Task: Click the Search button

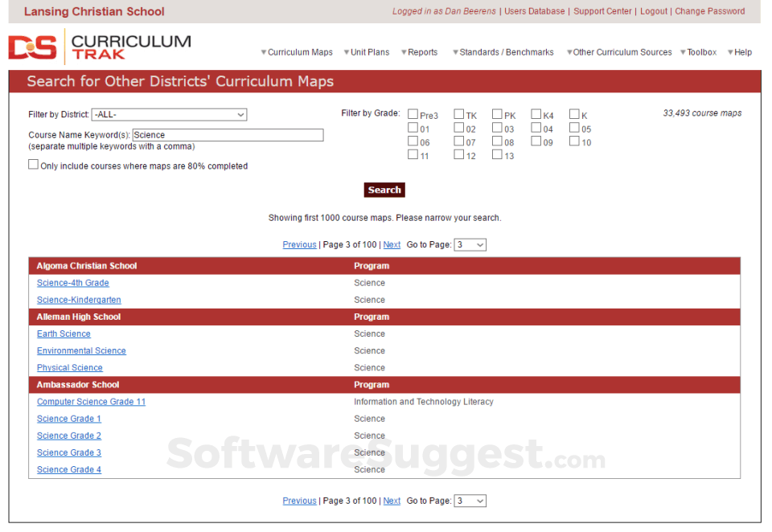Action: 384,190
